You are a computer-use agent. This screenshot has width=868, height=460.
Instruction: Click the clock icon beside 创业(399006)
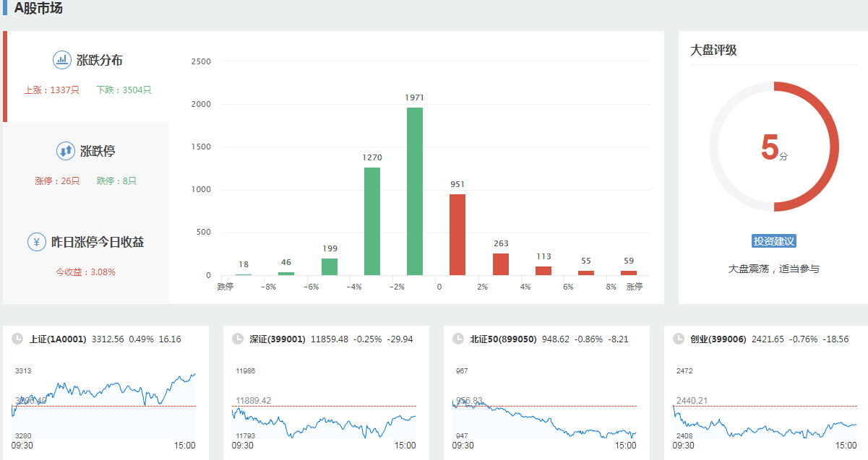(678, 339)
